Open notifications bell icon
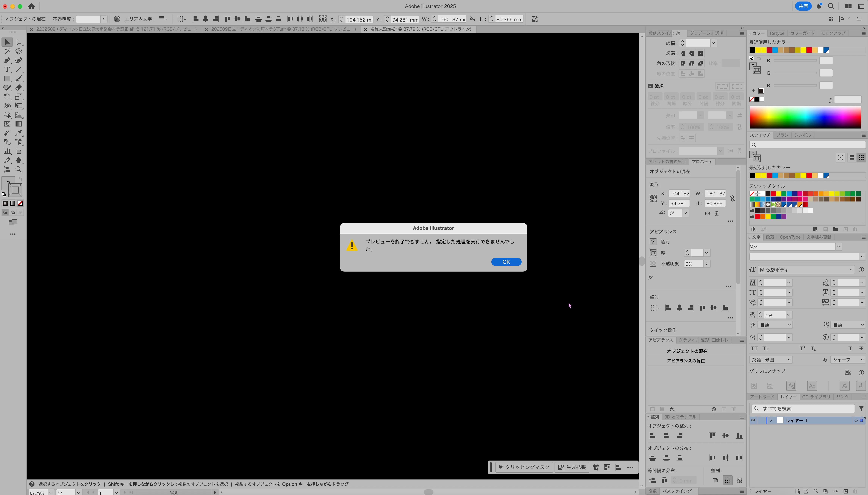868x495 pixels. click(x=819, y=6)
